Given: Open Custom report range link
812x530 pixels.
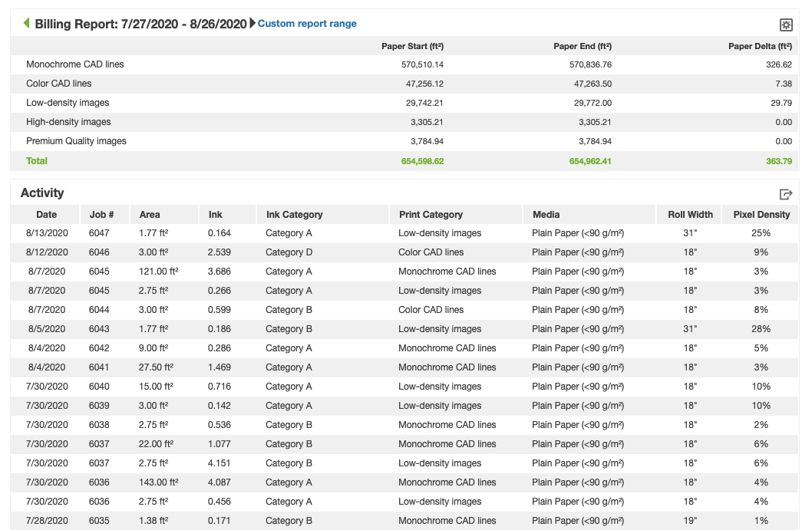Looking at the screenshot, I should pos(307,24).
